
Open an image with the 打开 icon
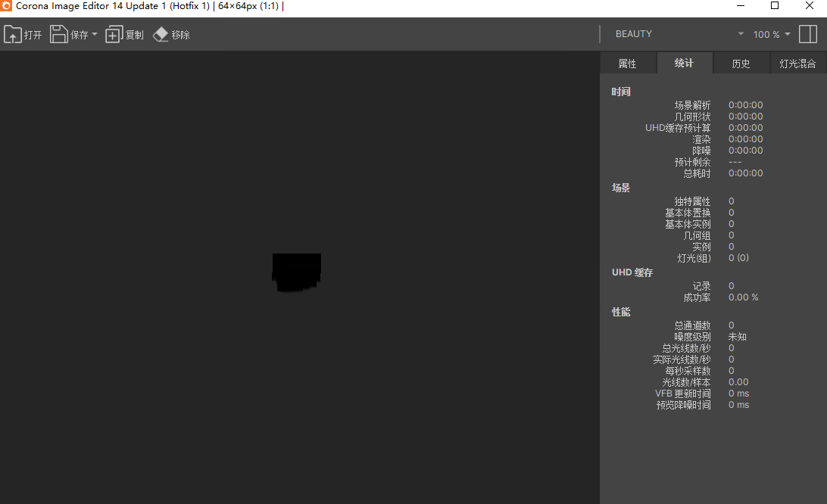click(13, 35)
